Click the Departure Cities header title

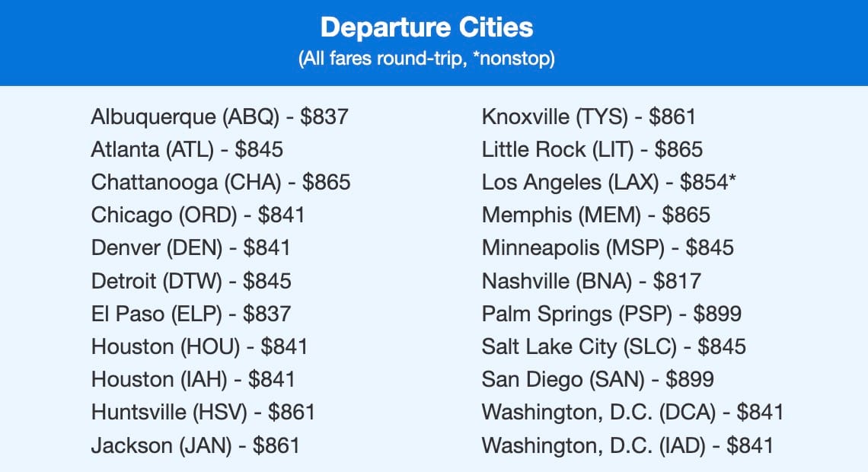[427, 27]
